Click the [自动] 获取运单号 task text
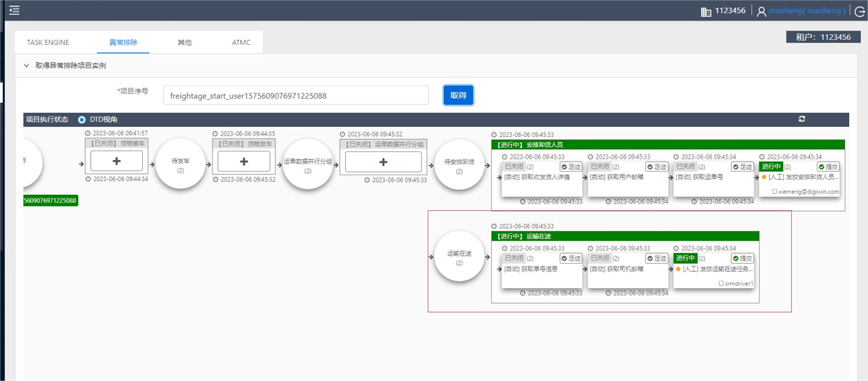The width and height of the screenshot is (868, 381). tap(700, 177)
